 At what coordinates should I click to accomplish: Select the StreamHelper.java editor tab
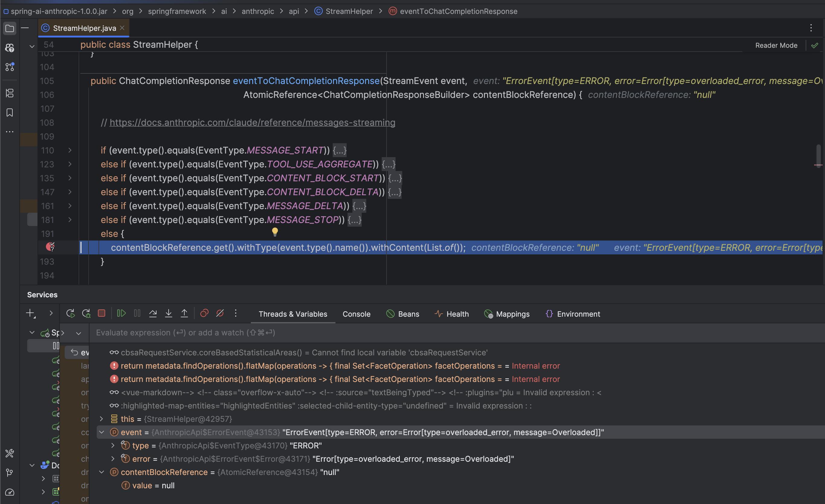pos(84,28)
